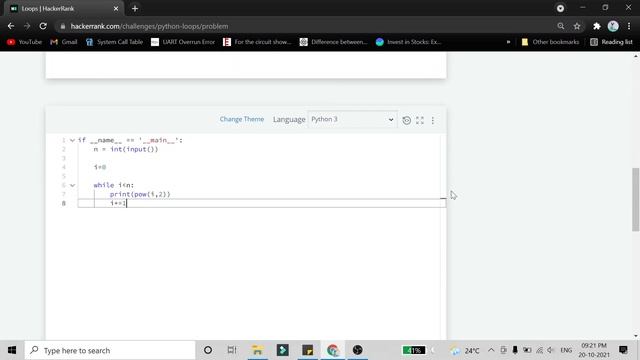Open the green arrow app on taskbar
This screenshot has width=640, height=360.
coord(282,350)
